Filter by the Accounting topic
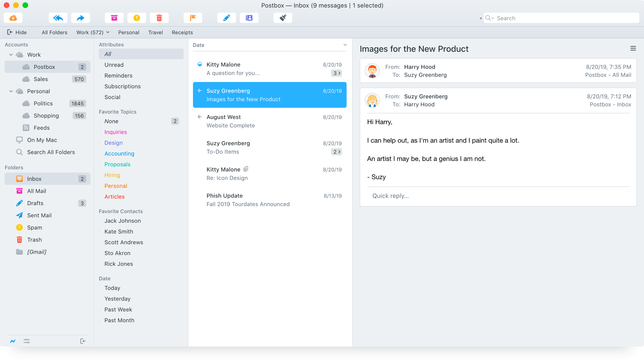The width and height of the screenshot is (644, 363). [x=119, y=154]
